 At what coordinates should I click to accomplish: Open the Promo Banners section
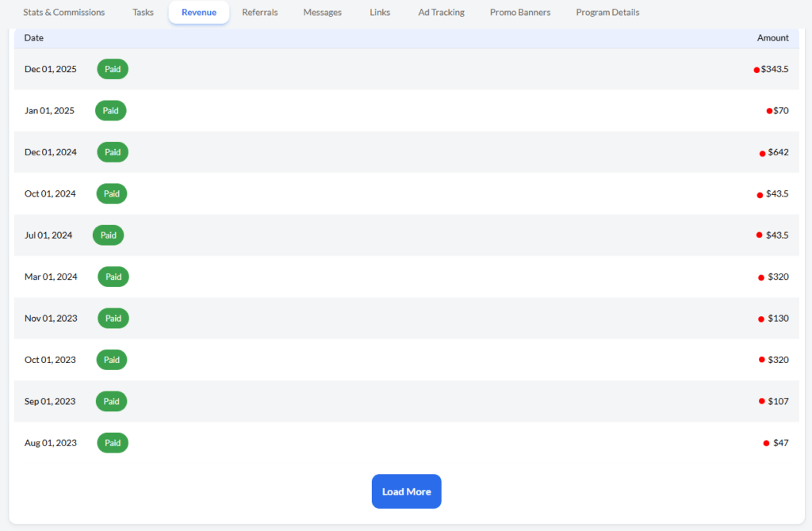click(519, 12)
